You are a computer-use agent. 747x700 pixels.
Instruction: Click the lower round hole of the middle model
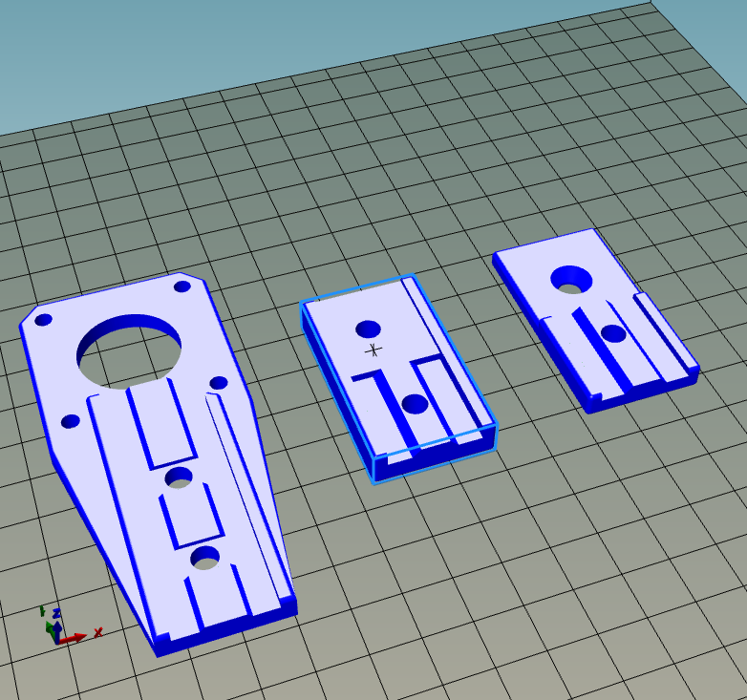click(415, 403)
